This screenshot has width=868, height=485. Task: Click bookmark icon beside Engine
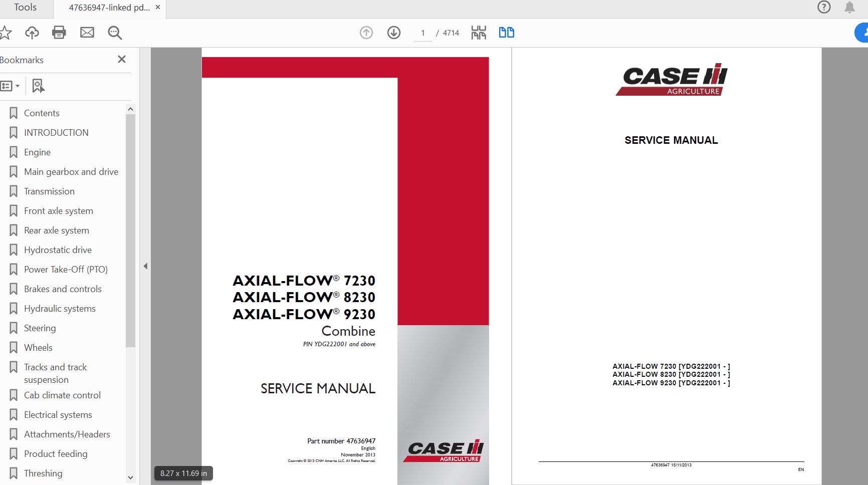pyautogui.click(x=14, y=152)
